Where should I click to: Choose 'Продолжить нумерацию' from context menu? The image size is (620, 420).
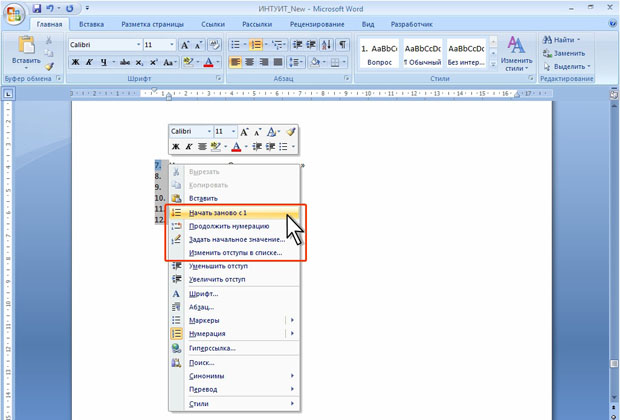pyautogui.click(x=228, y=226)
